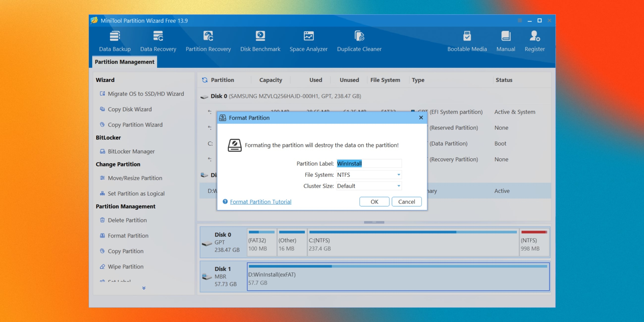Click the Partition Label input field

(369, 164)
